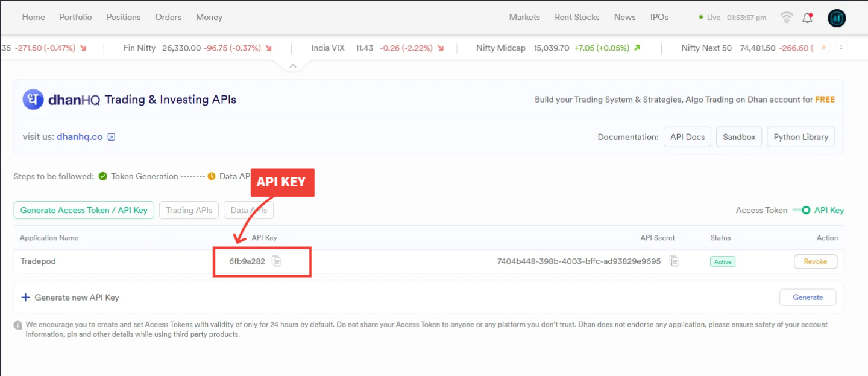Switch to Data APIs tab
The image size is (868, 376).
249,210
